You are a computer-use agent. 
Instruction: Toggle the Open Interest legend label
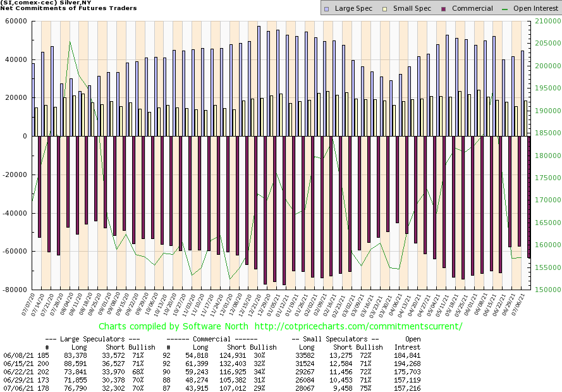pos(535,9)
